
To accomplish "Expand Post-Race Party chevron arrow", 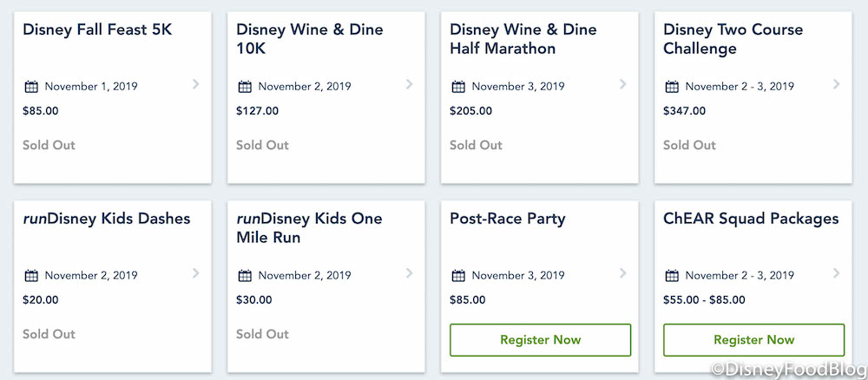I will point(622,273).
